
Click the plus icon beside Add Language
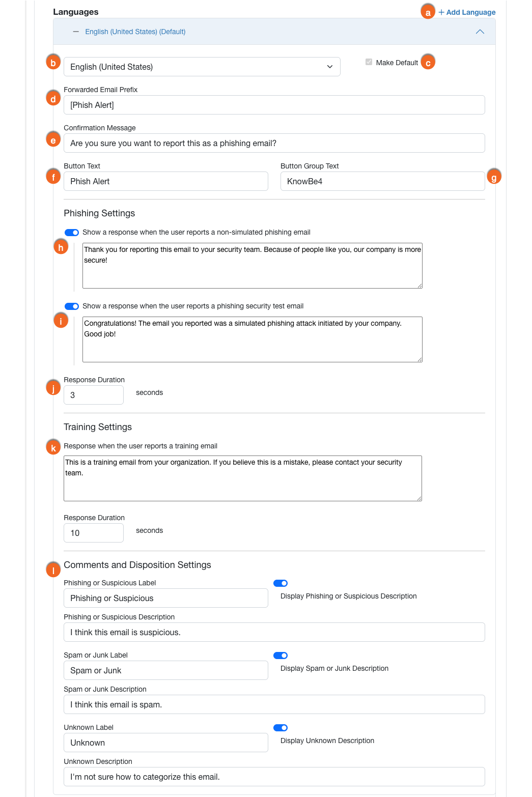(x=441, y=12)
